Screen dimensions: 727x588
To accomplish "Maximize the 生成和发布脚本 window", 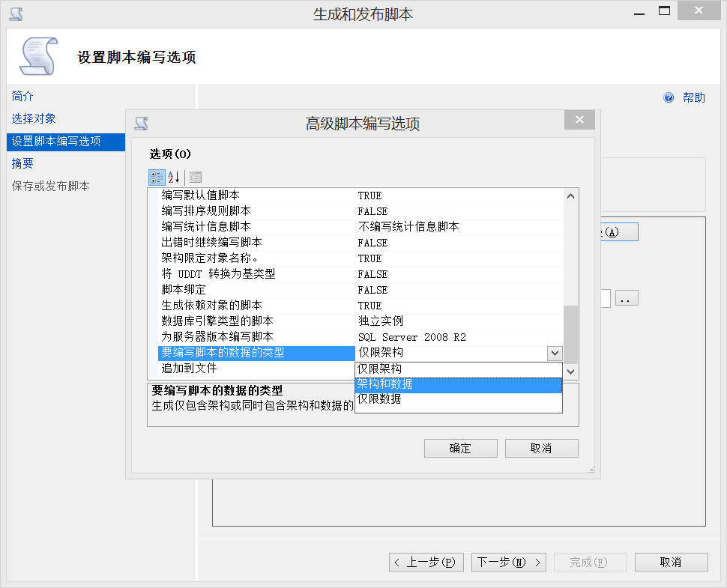I will [x=664, y=11].
